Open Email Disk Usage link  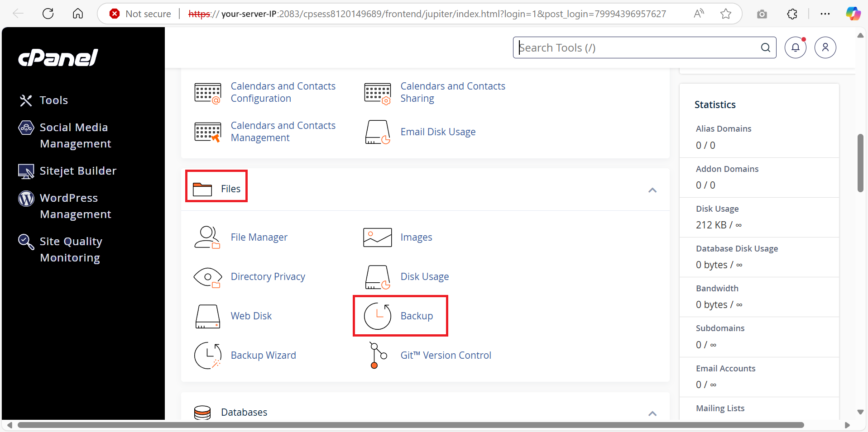(x=438, y=132)
